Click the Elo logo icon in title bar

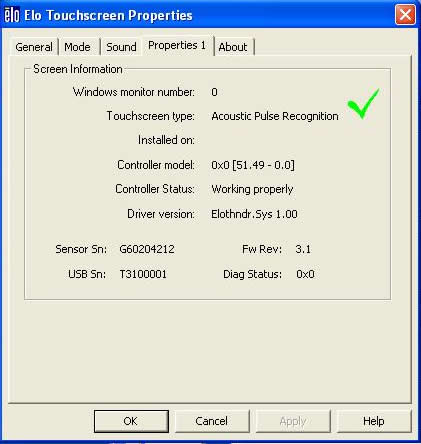[12, 15]
